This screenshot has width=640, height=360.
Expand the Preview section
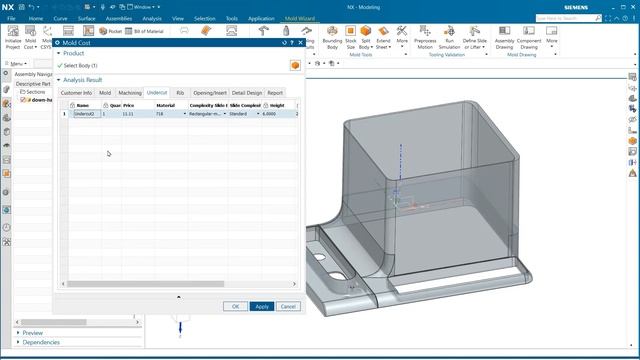(18, 333)
